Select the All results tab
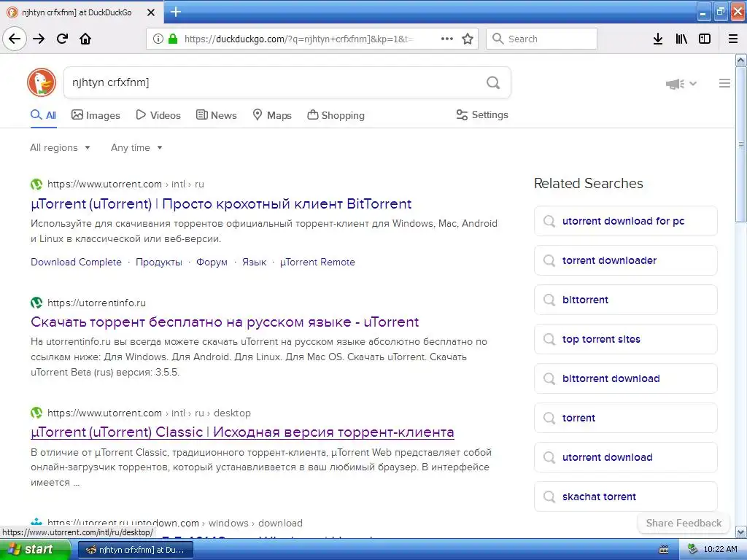Image resolution: width=747 pixels, height=560 pixels. [x=43, y=115]
